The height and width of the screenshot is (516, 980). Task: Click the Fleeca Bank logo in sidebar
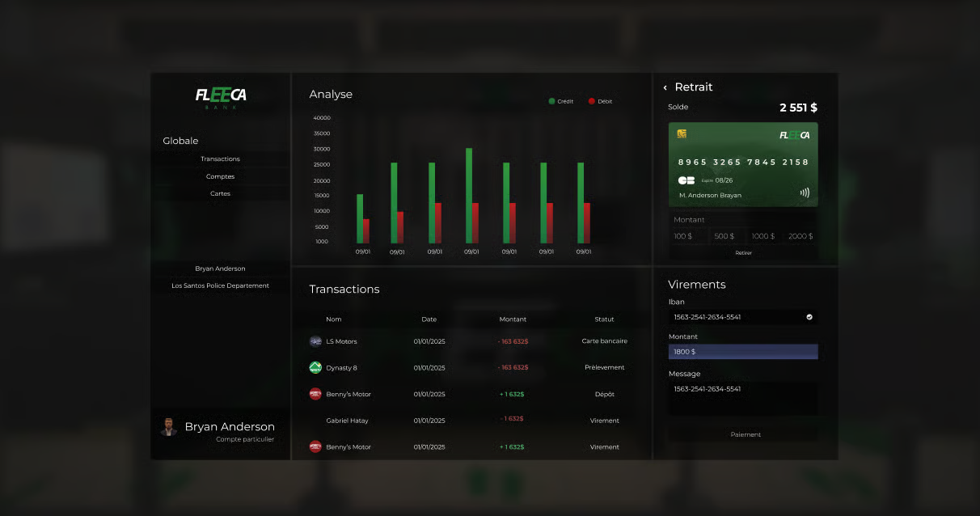point(221,97)
